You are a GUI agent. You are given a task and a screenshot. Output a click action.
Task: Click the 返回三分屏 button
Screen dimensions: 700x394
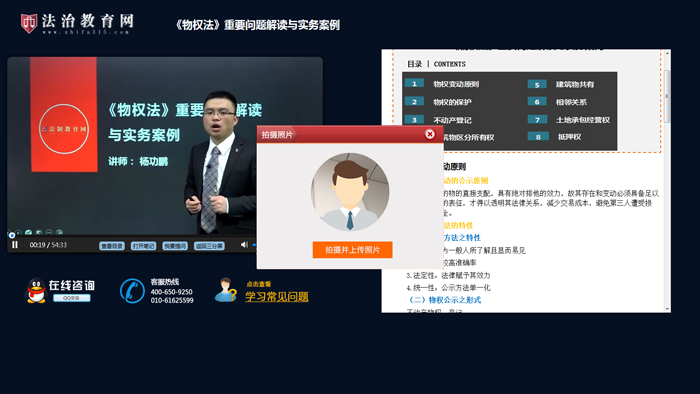click(209, 246)
